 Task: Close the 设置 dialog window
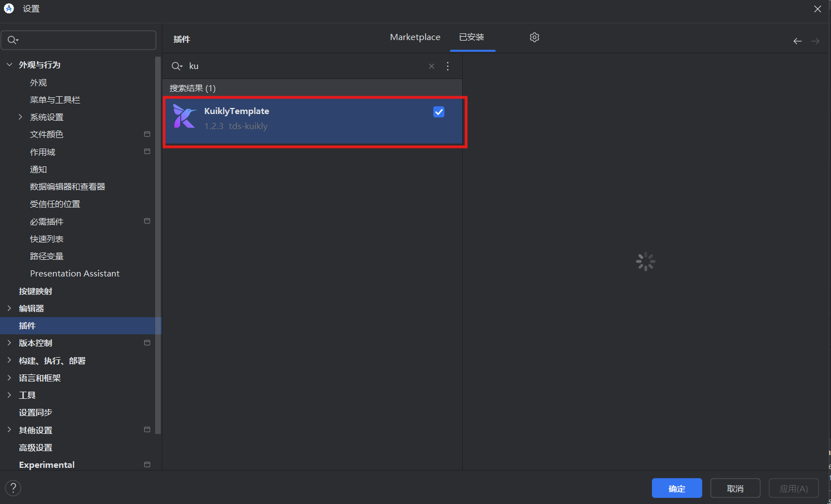point(818,9)
